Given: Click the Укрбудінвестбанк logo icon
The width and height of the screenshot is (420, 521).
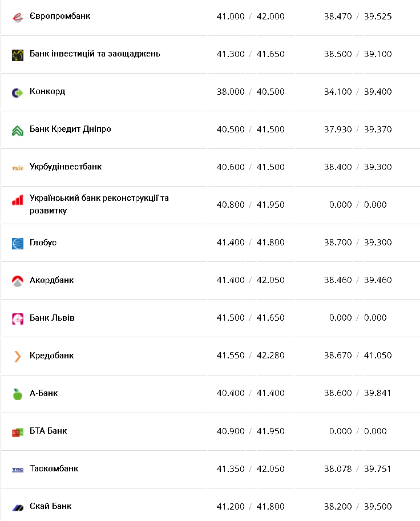Looking at the screenshot, I should [18, 168].
